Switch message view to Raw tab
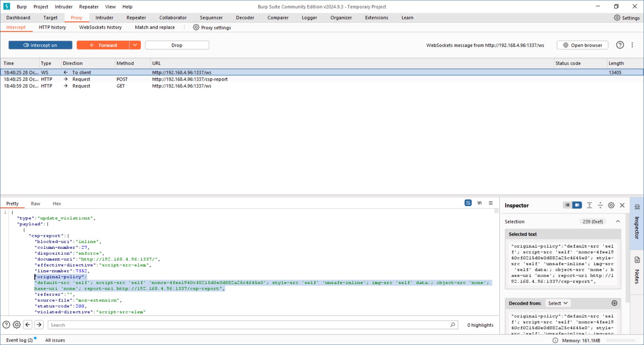The width and height of the screenshot is (644, 345). click(x=36, y=204)
